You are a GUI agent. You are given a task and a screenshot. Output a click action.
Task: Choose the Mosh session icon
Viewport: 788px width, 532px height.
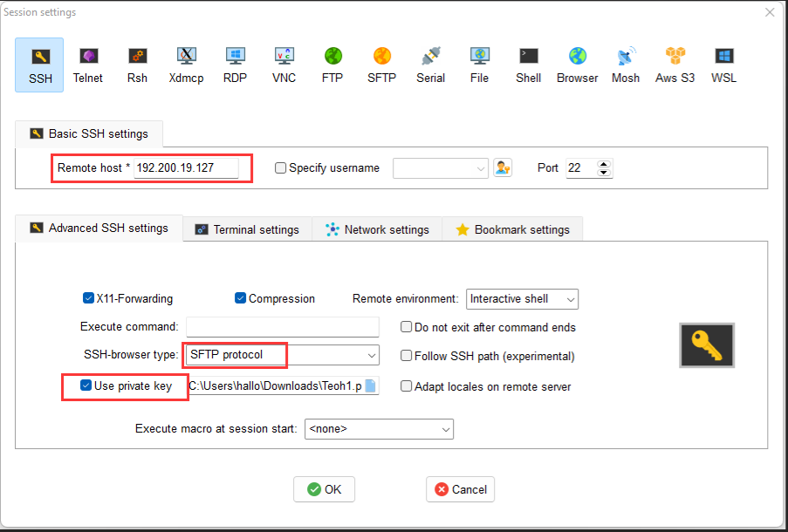coord(626,65)
